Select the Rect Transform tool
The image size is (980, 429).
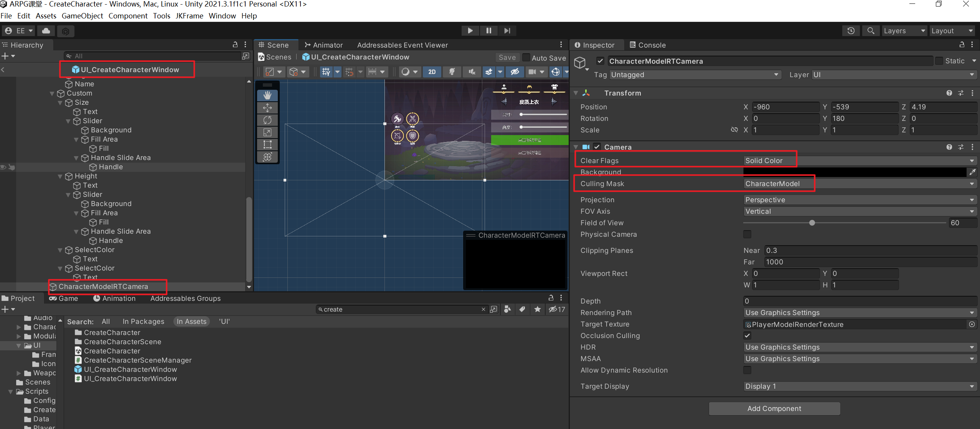(x=267, y=145)
